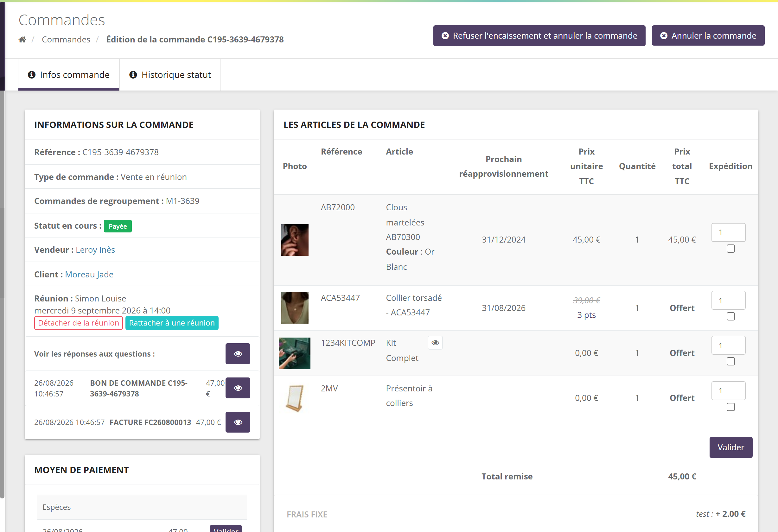Screen dimensions: 778x532
Task: Click Refuser l'encaissement et annuler la commande
Action: pyautogui.click(x=539, y=35)
